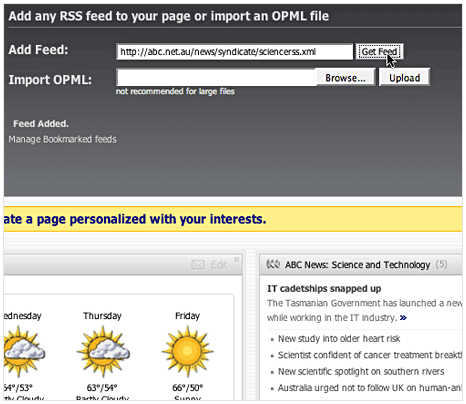
Task: Click the Friday sunny weather icon
Action: tap(187, 351)
